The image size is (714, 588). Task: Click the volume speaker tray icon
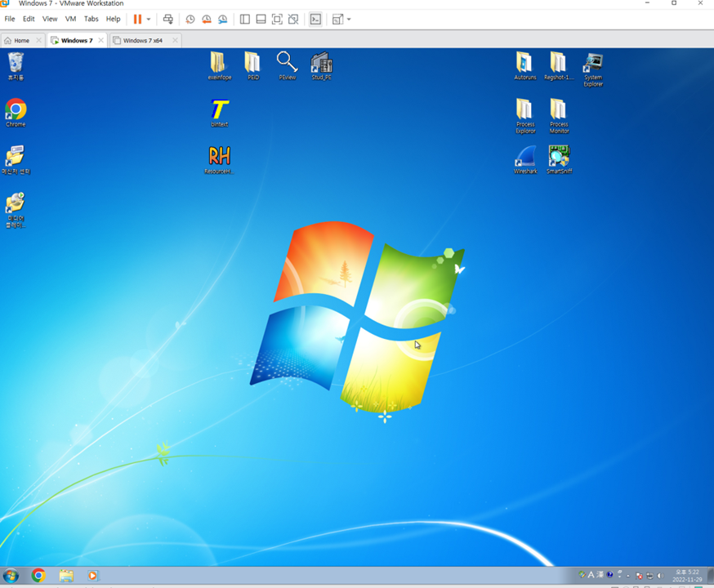pos(660,577)
